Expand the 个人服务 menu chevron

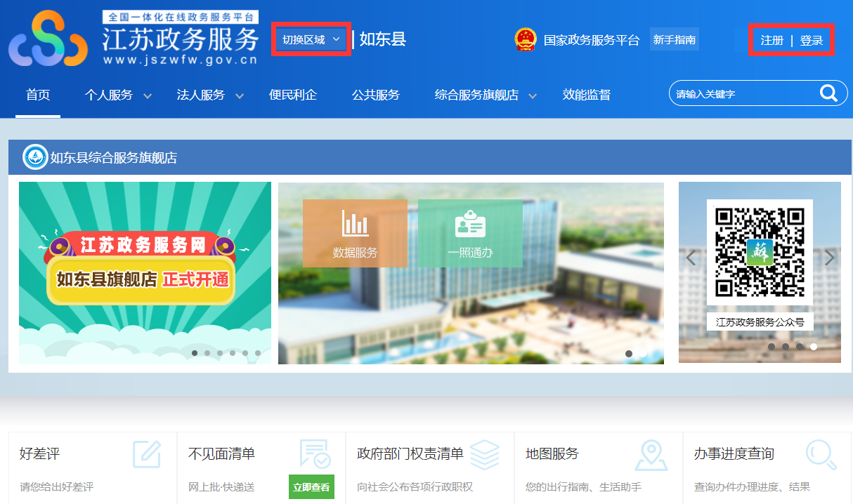click(148, 96)
